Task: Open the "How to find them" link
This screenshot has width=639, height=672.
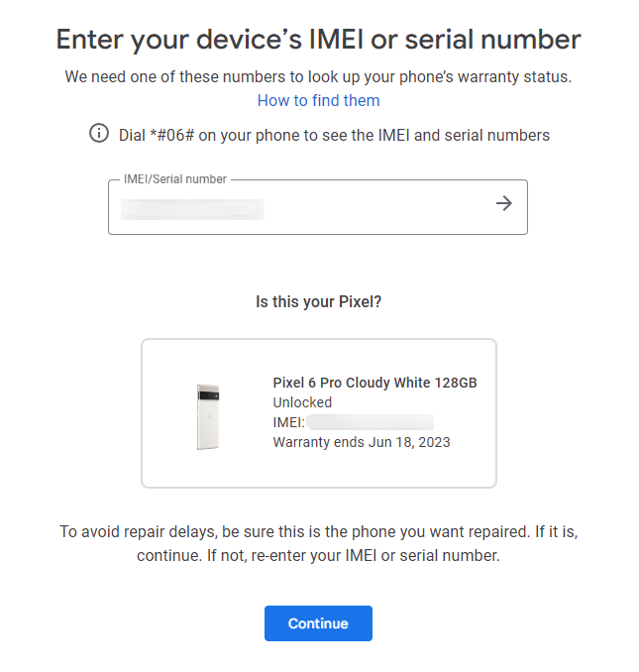Action: (x=318, y=100)
